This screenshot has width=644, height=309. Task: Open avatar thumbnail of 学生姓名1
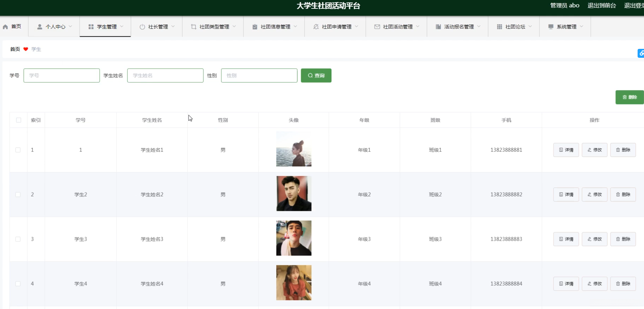tap(294, 149)
